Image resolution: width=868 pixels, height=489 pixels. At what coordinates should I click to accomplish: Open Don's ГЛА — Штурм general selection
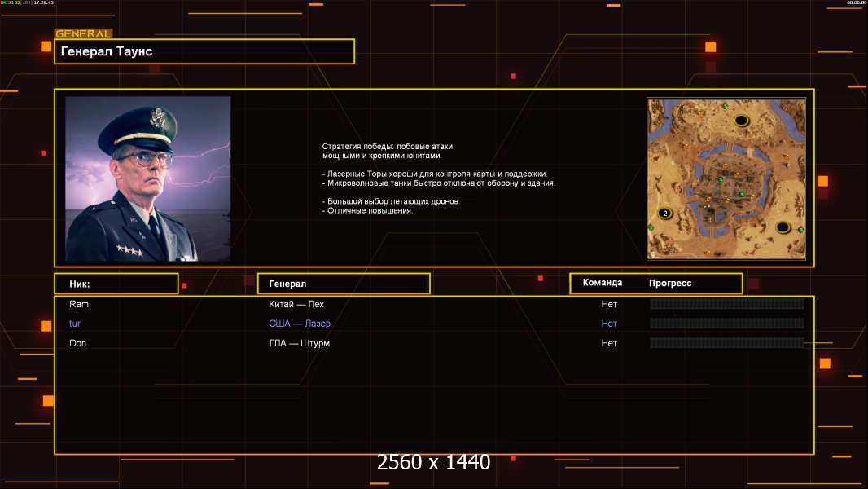[x=299, y=343]
